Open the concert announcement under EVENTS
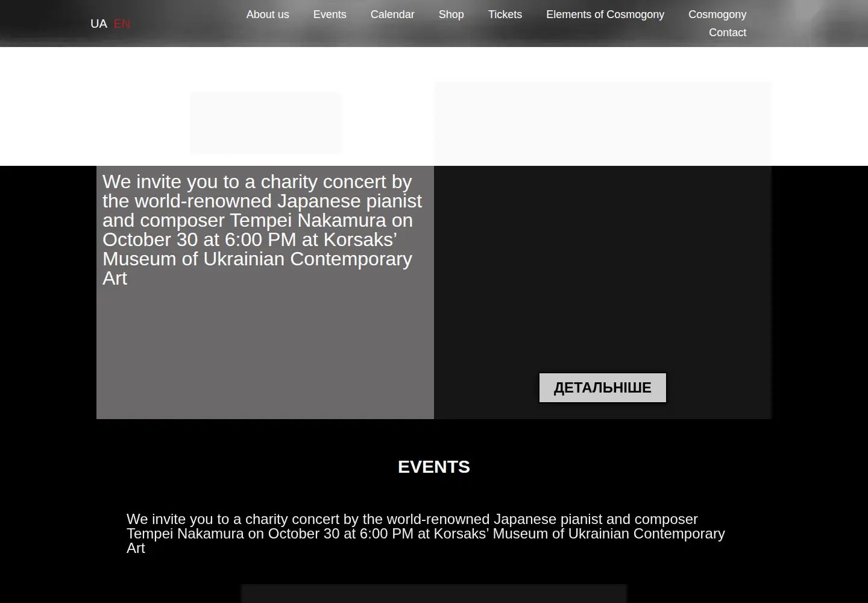The width and height of the screenshot is (868, 603). click(x=426, y=534)
